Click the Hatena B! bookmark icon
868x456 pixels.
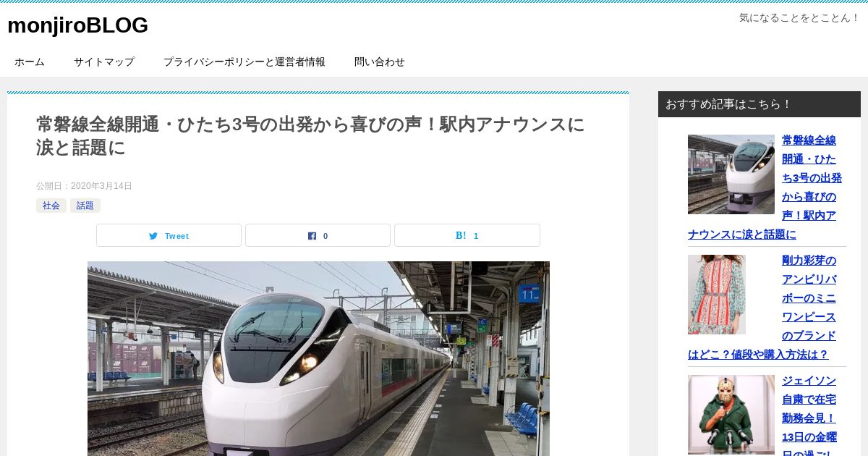point(461,236)
